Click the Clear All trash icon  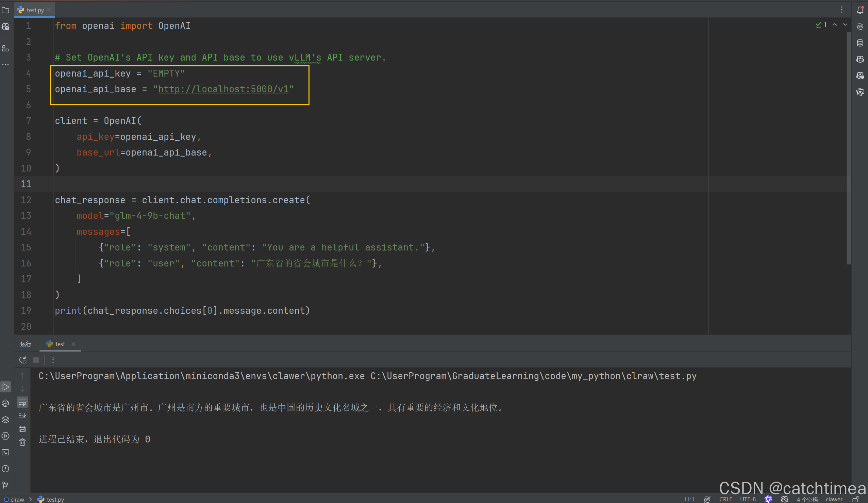pyautogui.click(x=22, y=442)
